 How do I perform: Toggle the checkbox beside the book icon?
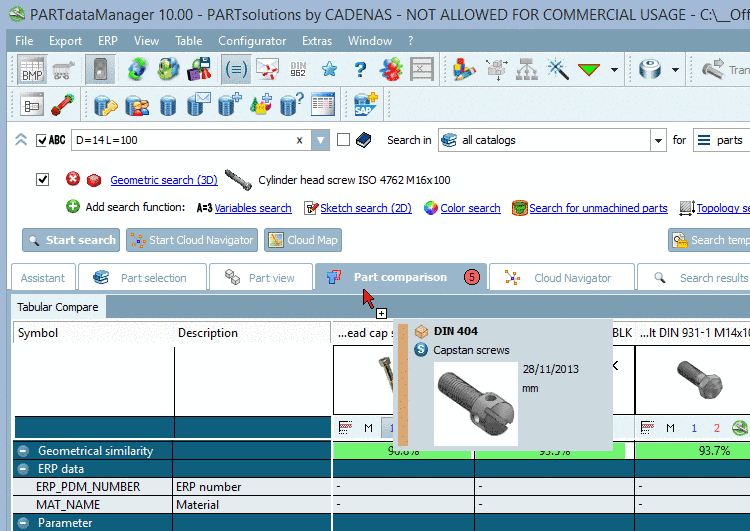[343, 140]
